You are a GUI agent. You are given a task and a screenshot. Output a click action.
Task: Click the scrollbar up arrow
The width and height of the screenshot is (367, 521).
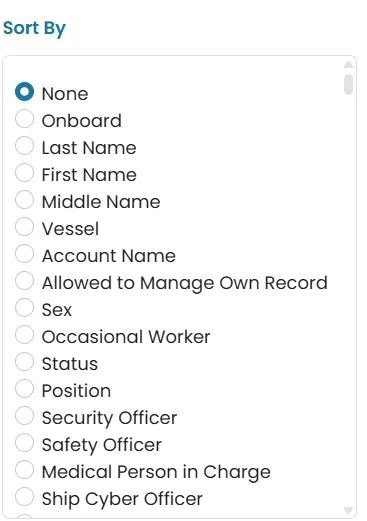pos(348,64)
